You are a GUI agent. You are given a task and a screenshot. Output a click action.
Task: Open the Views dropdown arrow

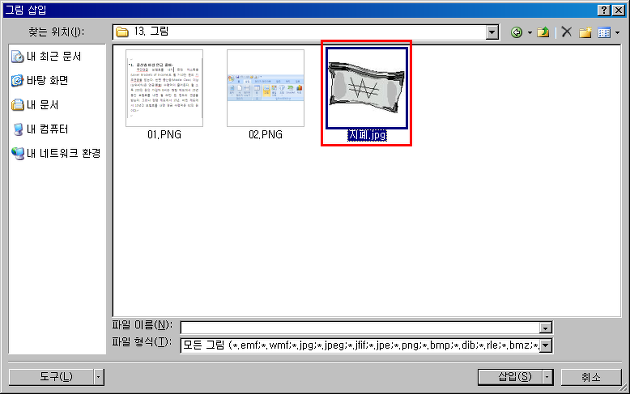tap(618, 33)
